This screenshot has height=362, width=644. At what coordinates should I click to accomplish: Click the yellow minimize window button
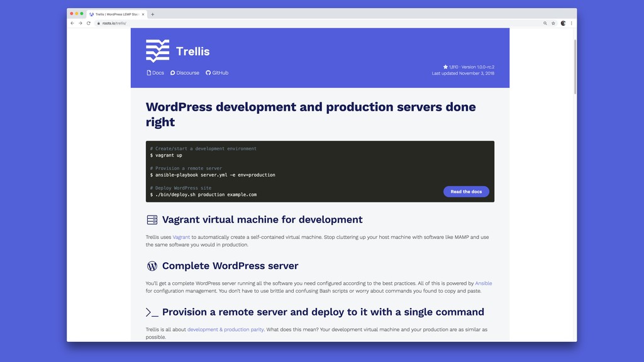point(76,14)
